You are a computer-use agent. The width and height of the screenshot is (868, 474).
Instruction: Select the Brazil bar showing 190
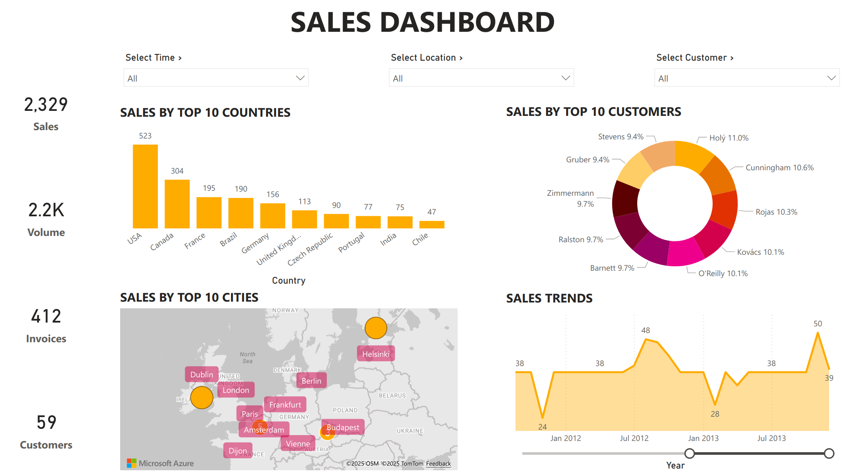pos(241,213)
